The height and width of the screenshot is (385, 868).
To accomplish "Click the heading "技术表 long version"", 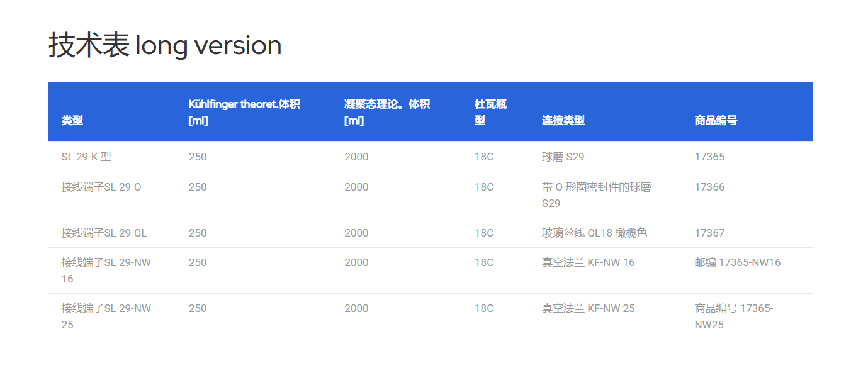I will [165, 45].
